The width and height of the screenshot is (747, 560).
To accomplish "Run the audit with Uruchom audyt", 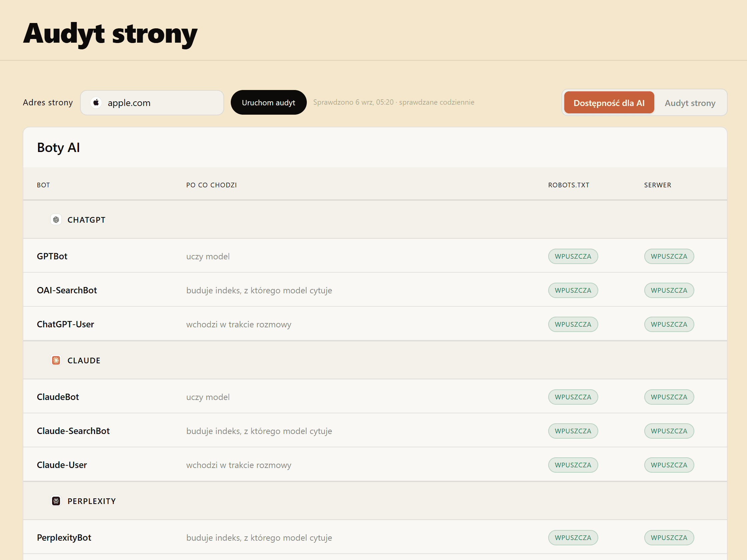I will coord(268,103).
